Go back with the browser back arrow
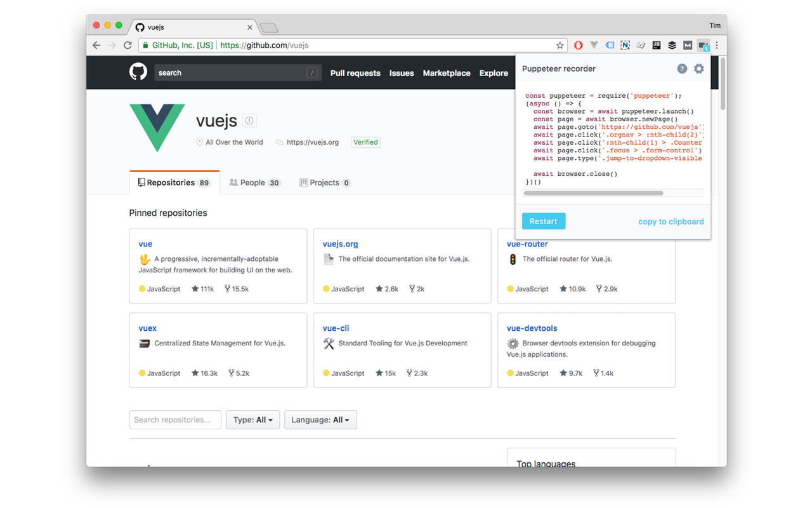 tap(96, 45)
